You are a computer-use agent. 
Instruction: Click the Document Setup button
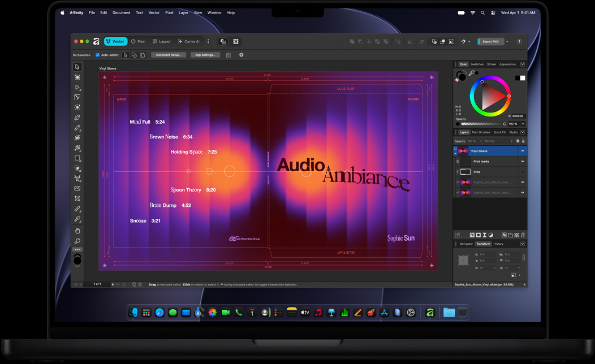point(169,55)
